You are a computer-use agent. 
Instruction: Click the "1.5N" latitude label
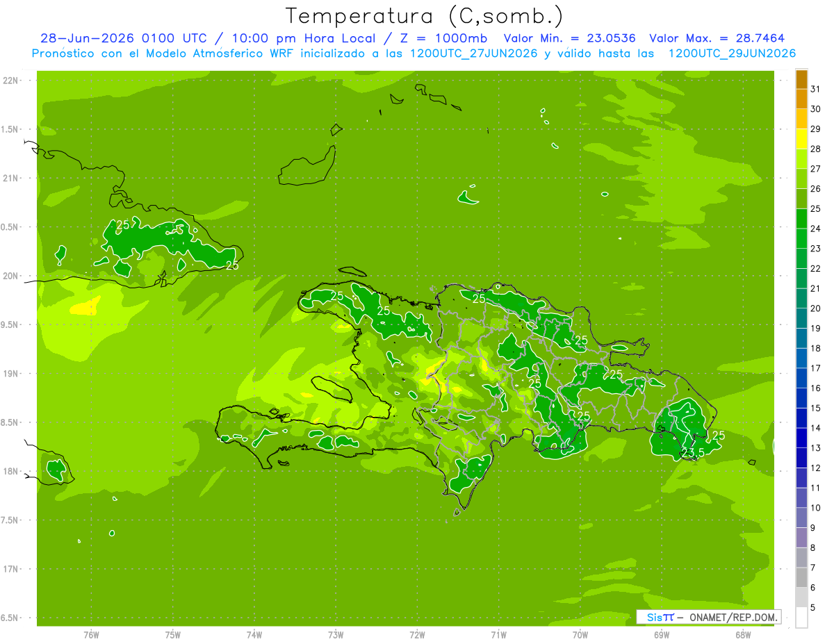click(11, 129)
